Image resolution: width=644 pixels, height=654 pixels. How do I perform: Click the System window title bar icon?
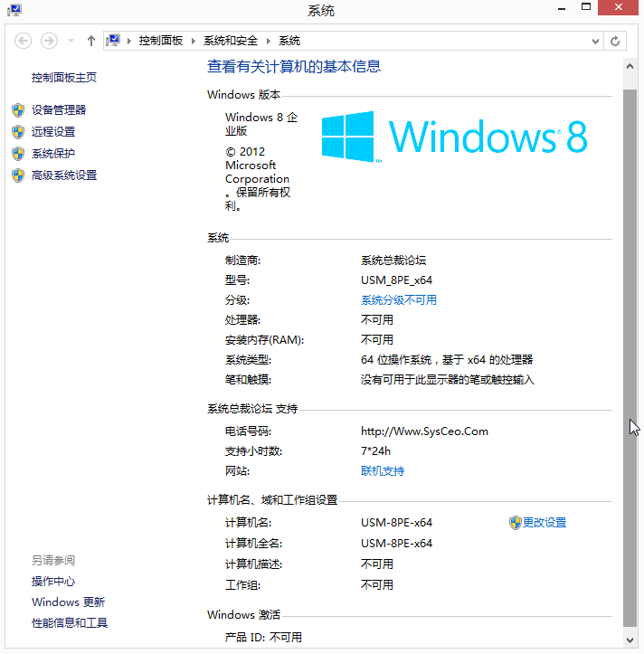coord(14,9)
